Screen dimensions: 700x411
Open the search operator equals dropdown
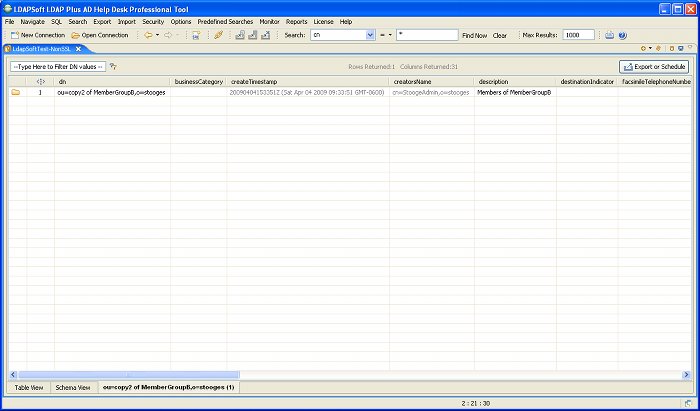[390, 35]
